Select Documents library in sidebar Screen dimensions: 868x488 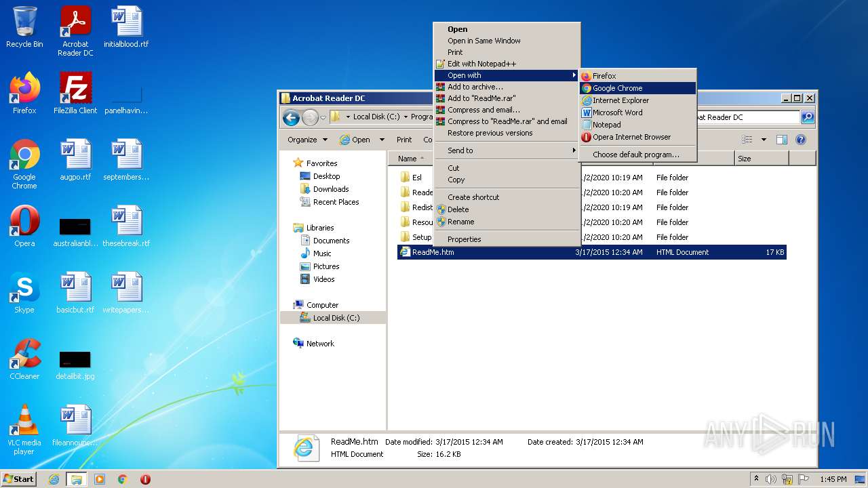(x=331, y=241)
